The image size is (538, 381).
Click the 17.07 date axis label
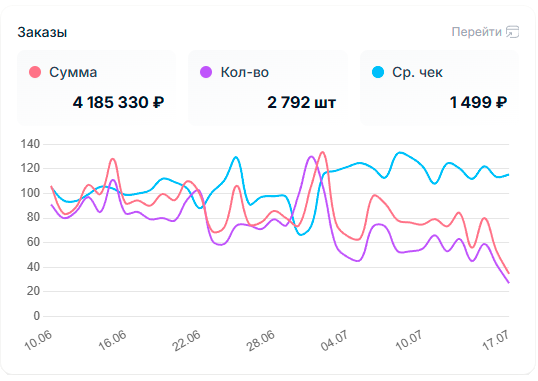coord(495,340)
